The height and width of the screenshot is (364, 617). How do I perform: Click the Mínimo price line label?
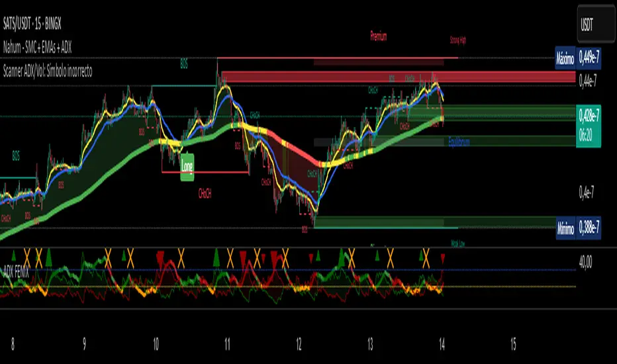(566, 228)
